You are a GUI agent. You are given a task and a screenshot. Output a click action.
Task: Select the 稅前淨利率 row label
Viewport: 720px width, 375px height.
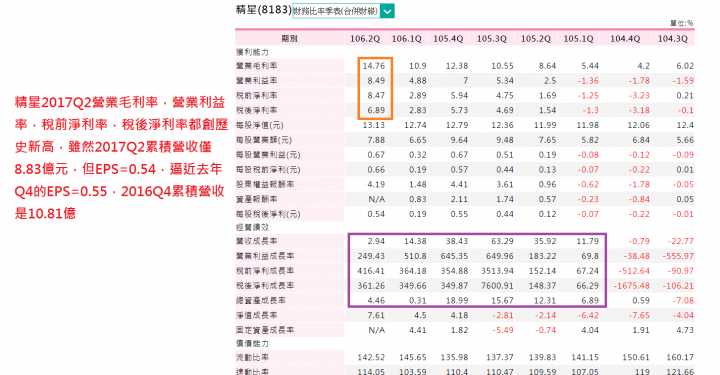[x=257, y=95]
